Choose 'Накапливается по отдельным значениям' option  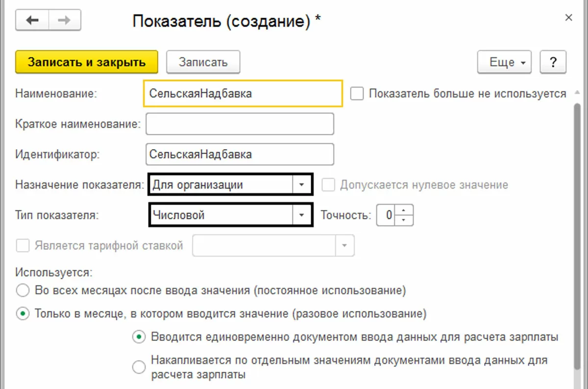(x=139, y=367)
